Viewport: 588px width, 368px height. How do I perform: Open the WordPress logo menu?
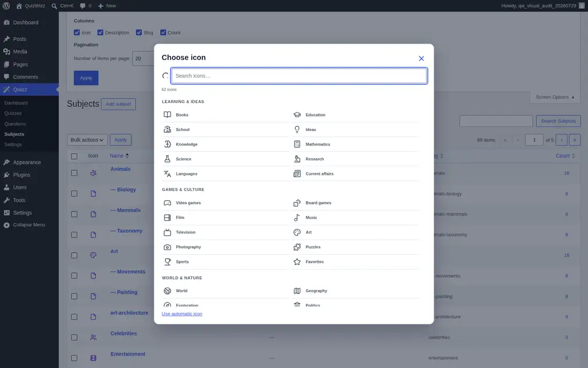6,6
